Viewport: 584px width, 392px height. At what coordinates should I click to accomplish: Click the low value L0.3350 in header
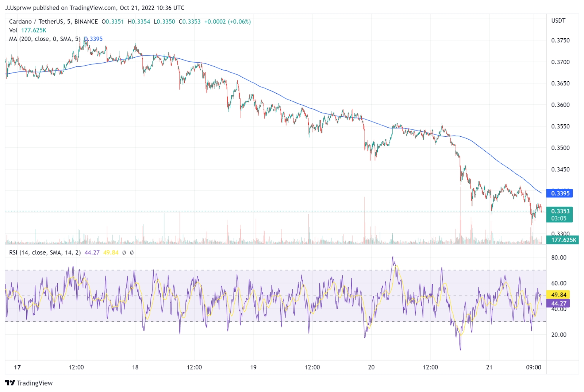click(164, 22)
